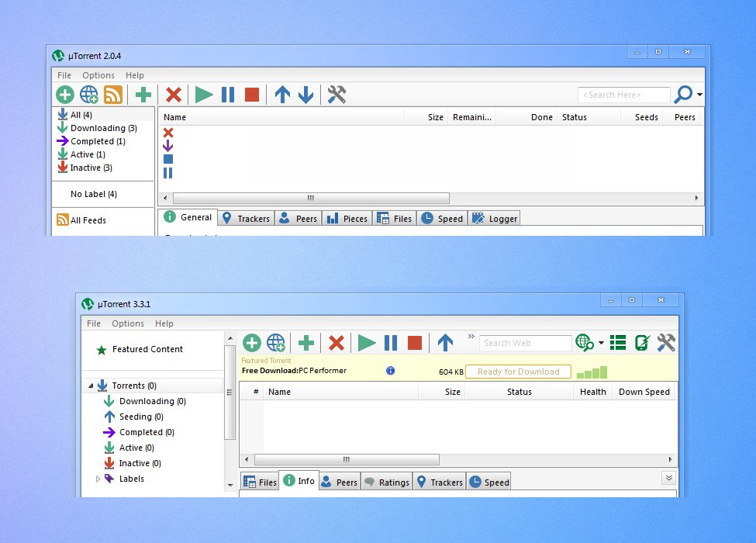Click the magnifier search icon in µTorrent 2.0.4

pos(683,95)
